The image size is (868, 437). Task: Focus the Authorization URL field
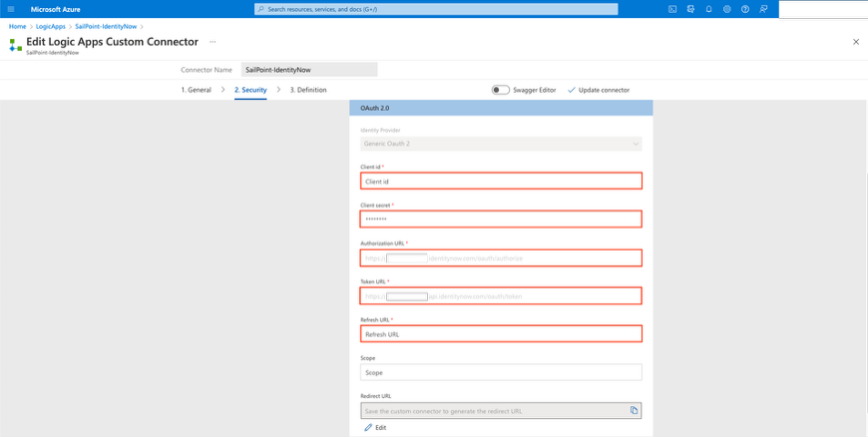(x=501, y=258)
